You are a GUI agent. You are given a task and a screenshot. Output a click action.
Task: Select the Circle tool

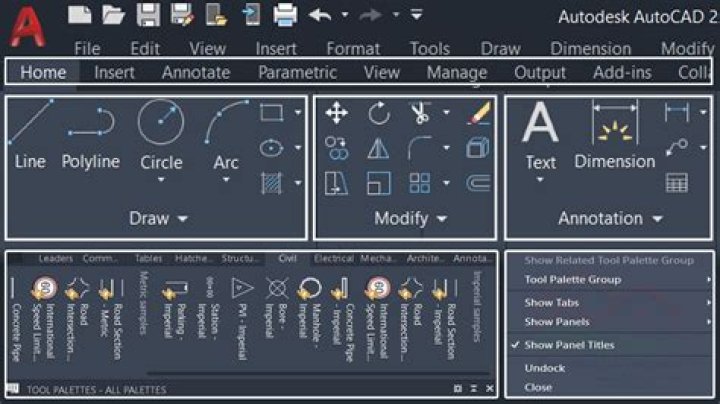[x=161, y=134]
